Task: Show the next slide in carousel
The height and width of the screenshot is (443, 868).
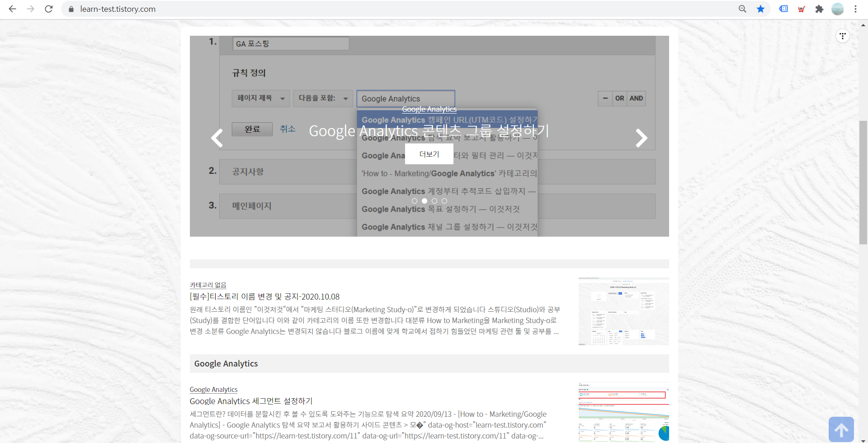Action: 641,138
